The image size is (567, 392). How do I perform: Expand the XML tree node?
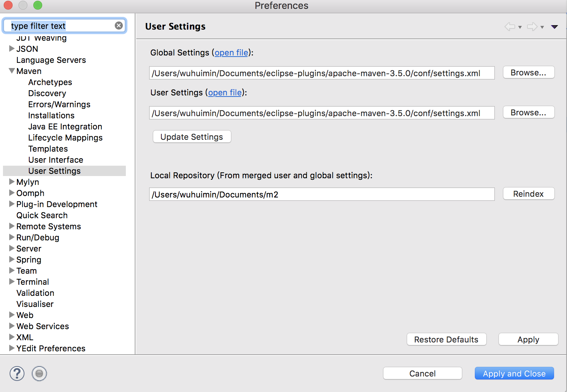click(12, 337)
